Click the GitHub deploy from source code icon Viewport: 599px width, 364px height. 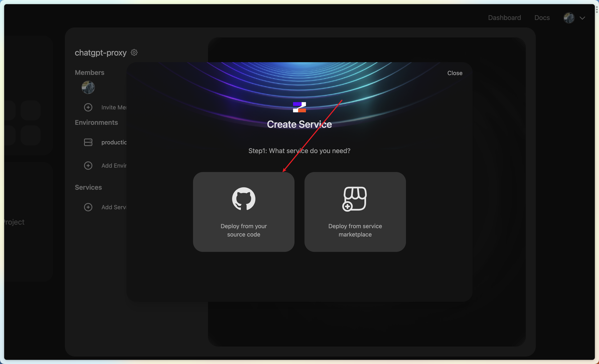tap(244, 198)
